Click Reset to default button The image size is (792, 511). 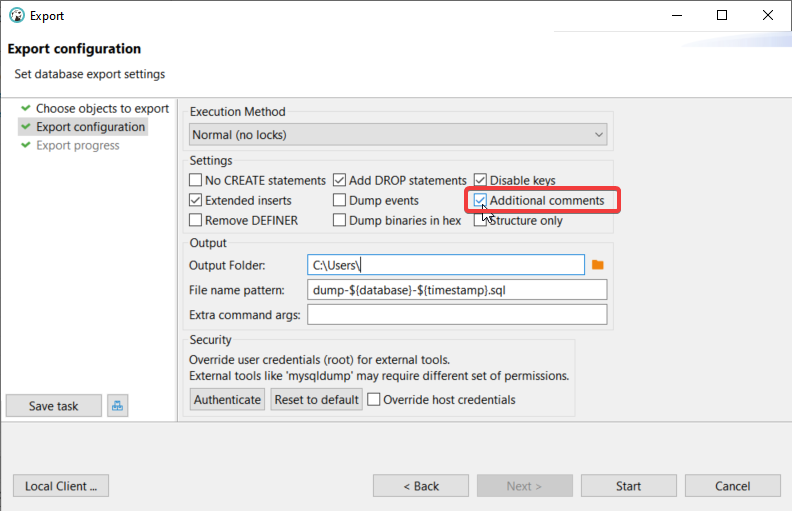tap(317, 399)
